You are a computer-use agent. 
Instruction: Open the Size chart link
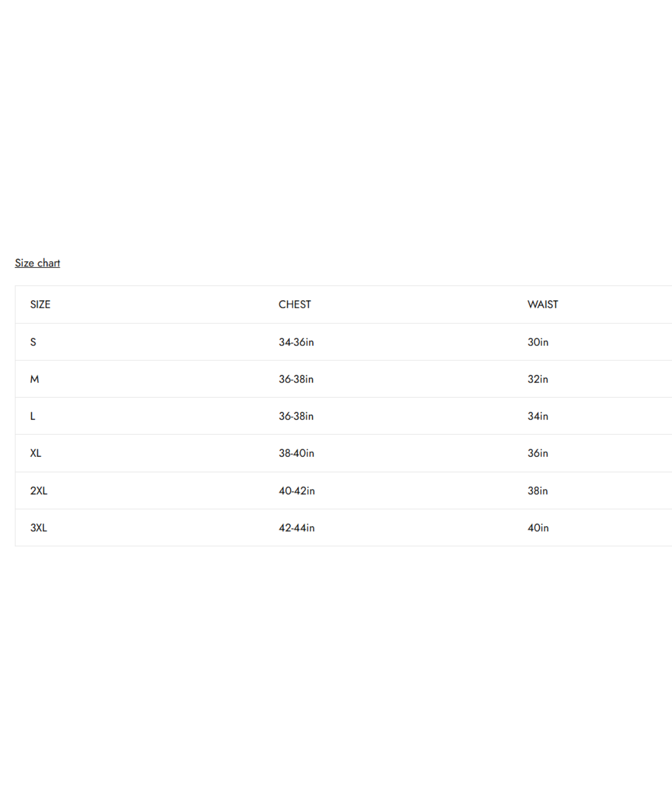pos(37,263)
